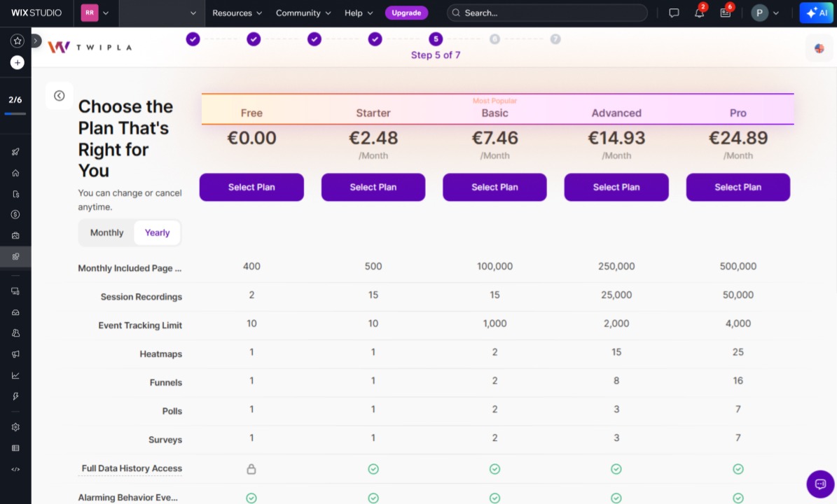The width and height of the screenshot is (837, 504).
Task: Select the Basic plan
Action: (x=494, y=188)
